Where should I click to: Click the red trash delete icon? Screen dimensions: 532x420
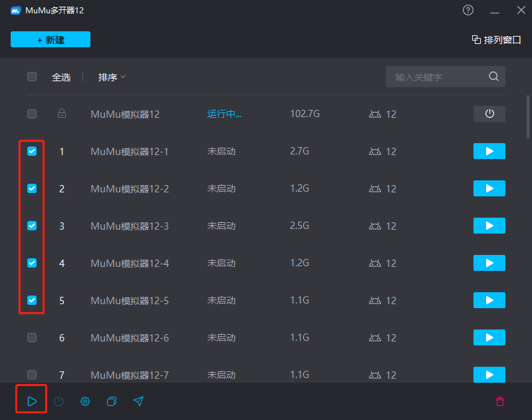click(x=500, y=401)
